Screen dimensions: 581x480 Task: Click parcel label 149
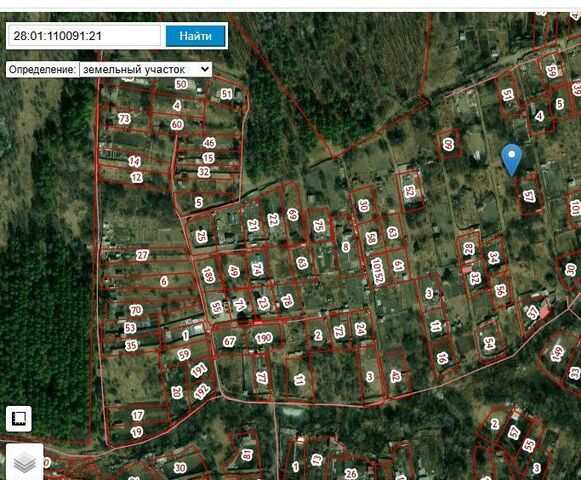point(557,353)
